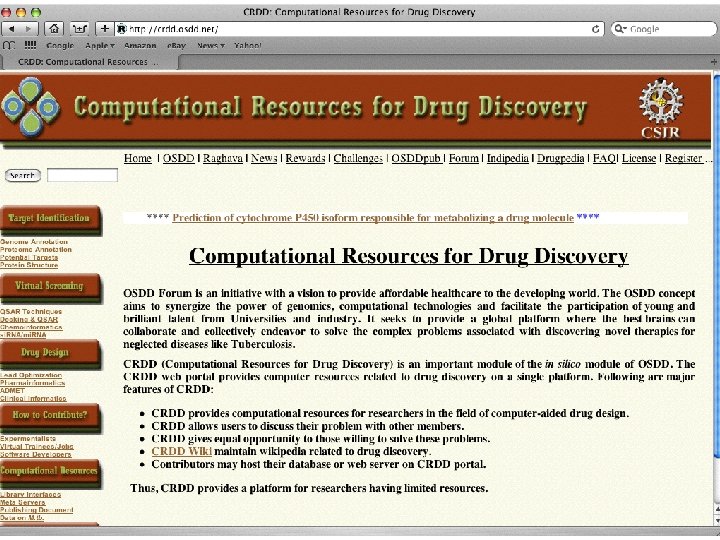720x540 pixels.
Task: Open the Raghava navigation link
Action: click(x=223, y=158)
